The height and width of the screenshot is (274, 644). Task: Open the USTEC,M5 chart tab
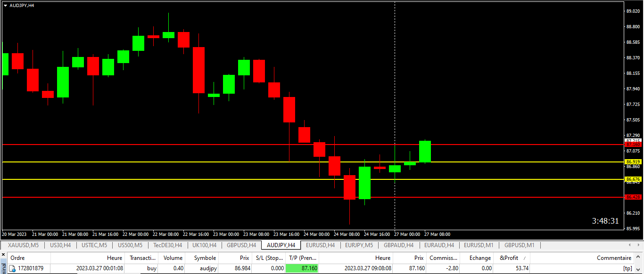(x=94, y=245)
